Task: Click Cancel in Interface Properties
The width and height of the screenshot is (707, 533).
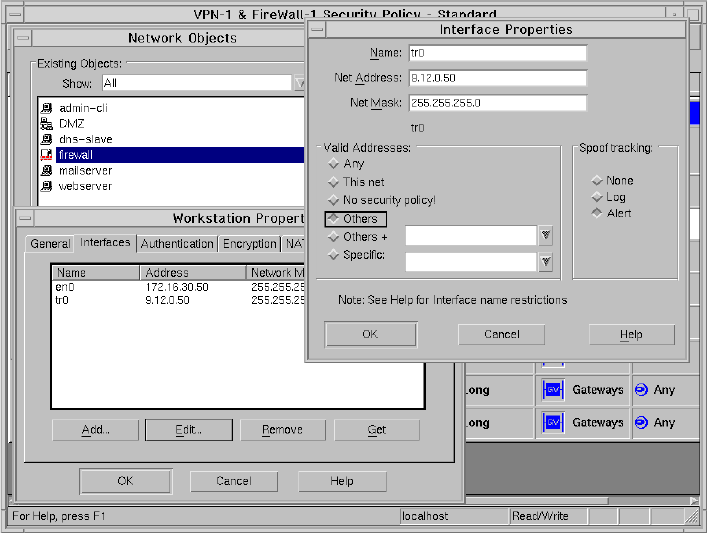Action: pos(501,335)
